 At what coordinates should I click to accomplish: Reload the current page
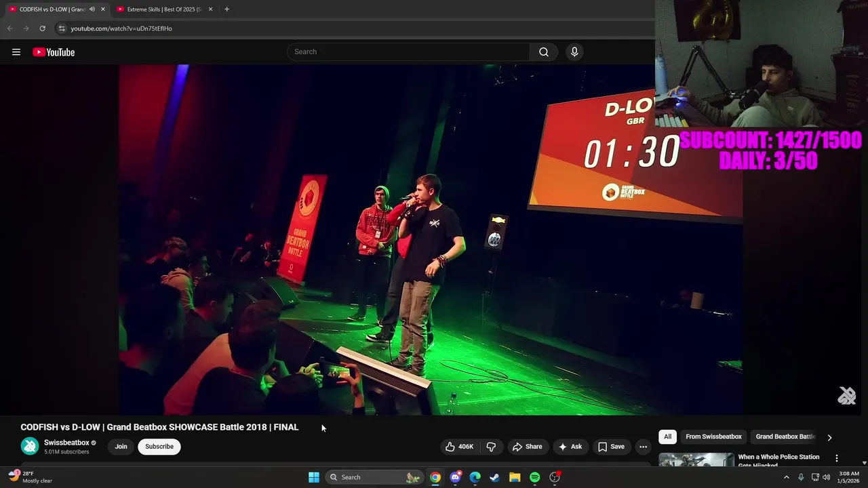42,28
